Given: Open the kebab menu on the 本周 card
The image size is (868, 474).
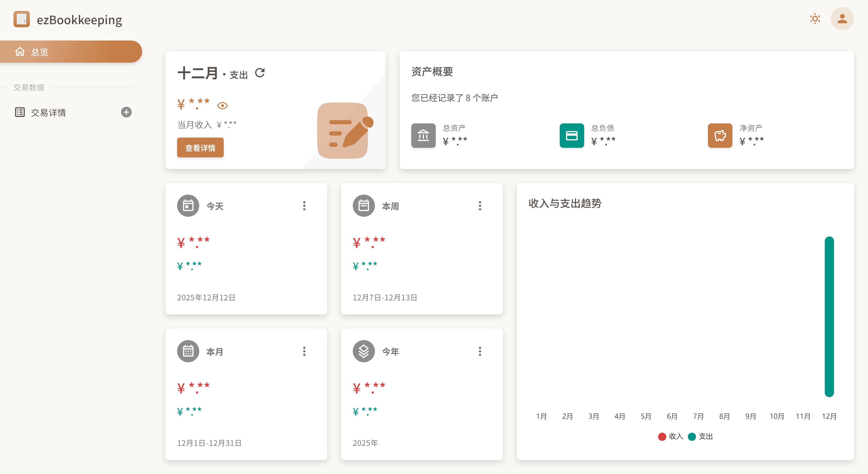Looking at the screenshot, I should tap(480, 205).
